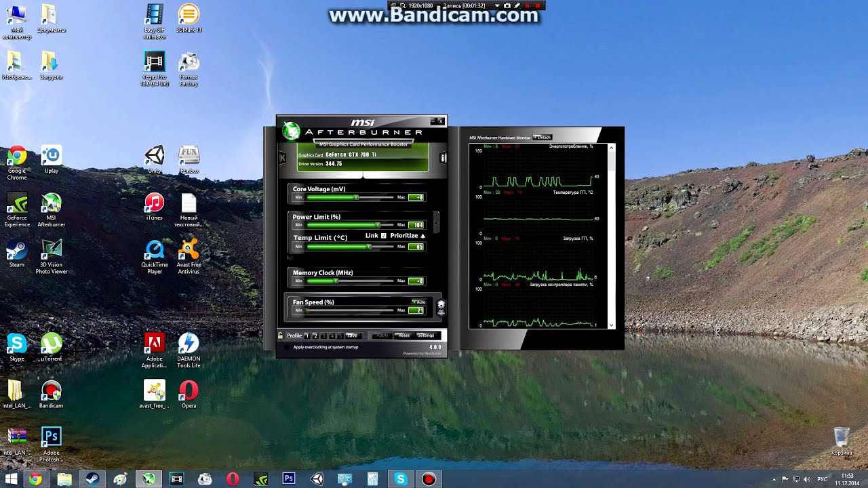
Task: Open the Opera desktop shortcut
Action: 189,394
